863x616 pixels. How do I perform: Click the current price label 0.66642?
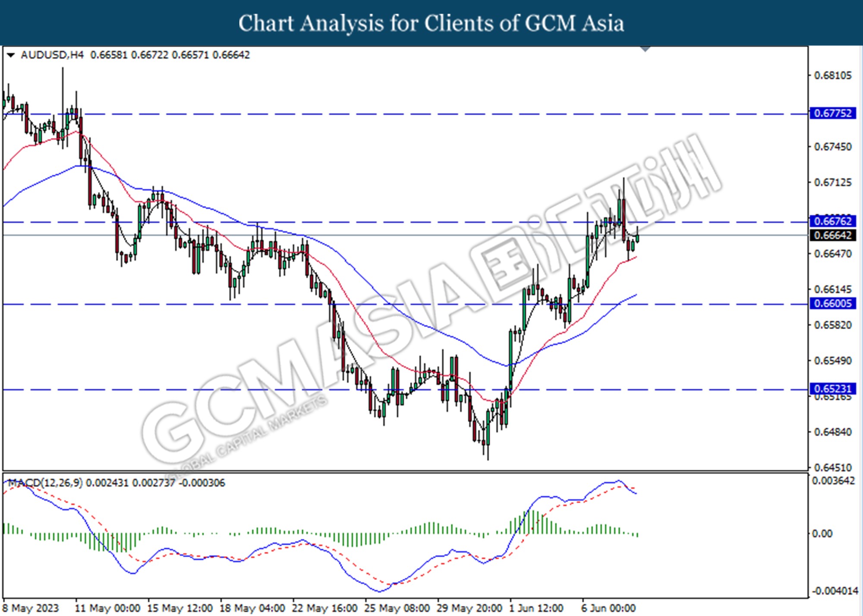click(x=832, y=236)
